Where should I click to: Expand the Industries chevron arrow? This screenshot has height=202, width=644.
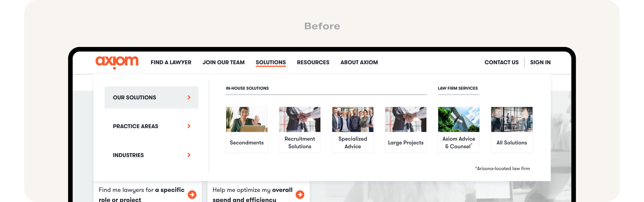[189, 155]
